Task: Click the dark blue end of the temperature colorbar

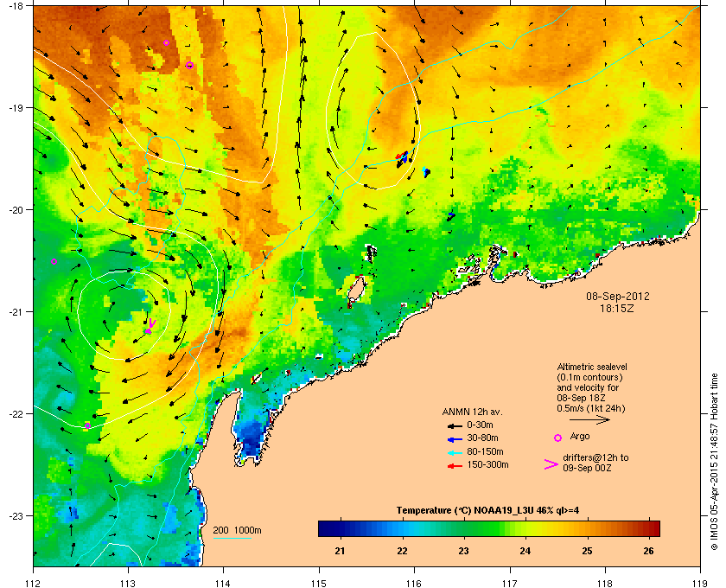Action: [x=328, y=528]
